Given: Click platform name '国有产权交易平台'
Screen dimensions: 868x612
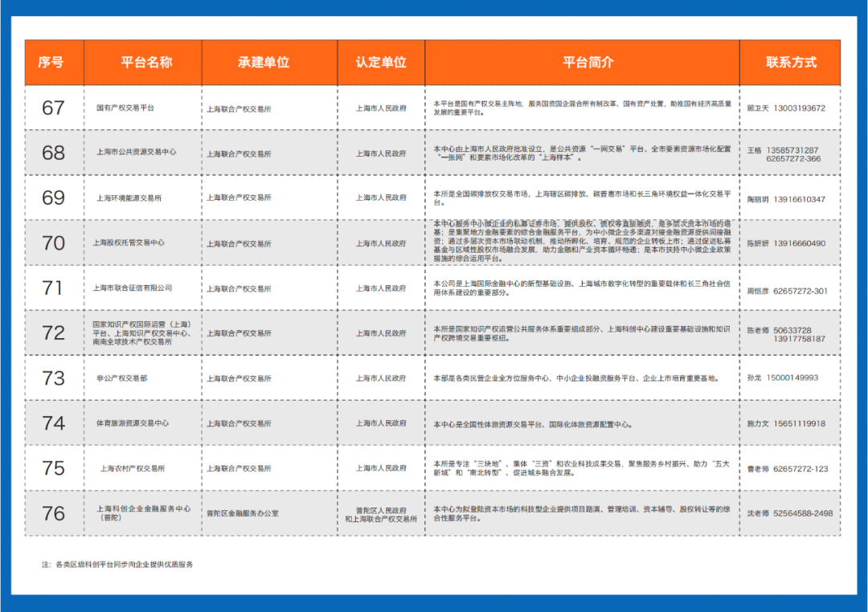Looking at the screenshot, I should point(125,108).
